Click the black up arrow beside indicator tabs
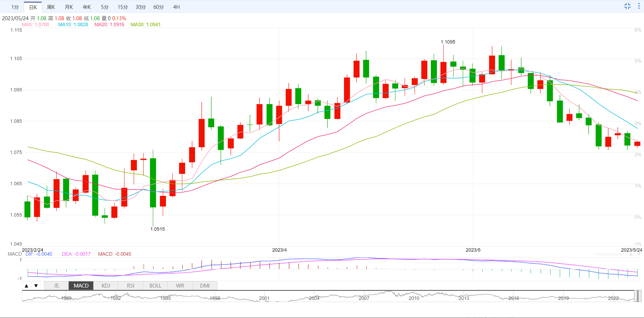Viewport: 644px width, 318px height. [27, 286]
